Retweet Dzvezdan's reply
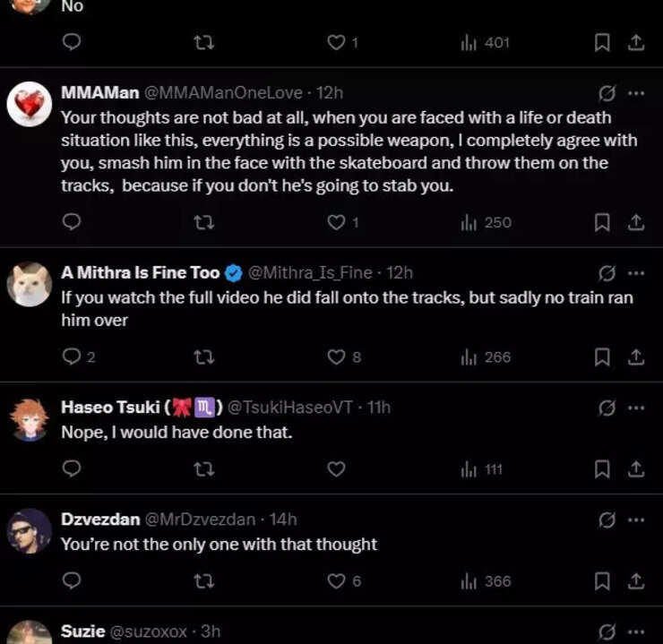 (x=204, y=581)
